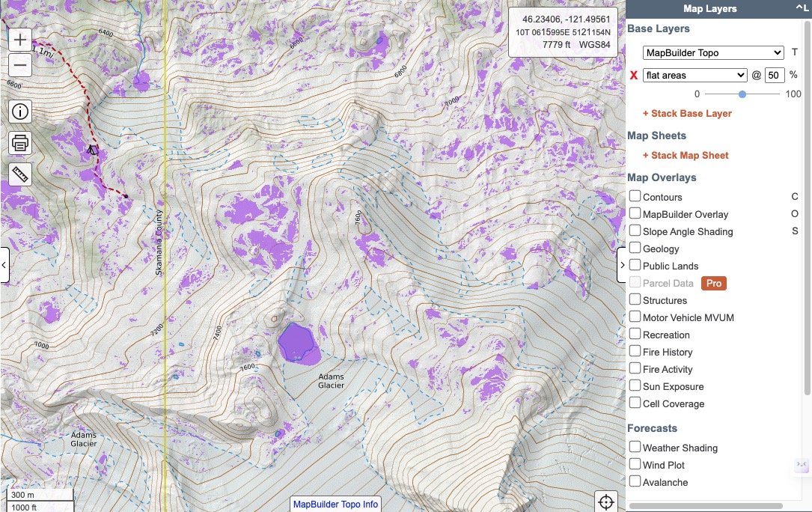Click the layer opacity slider handle
This screenshot has height=512, width=812.
coord(742,94)
